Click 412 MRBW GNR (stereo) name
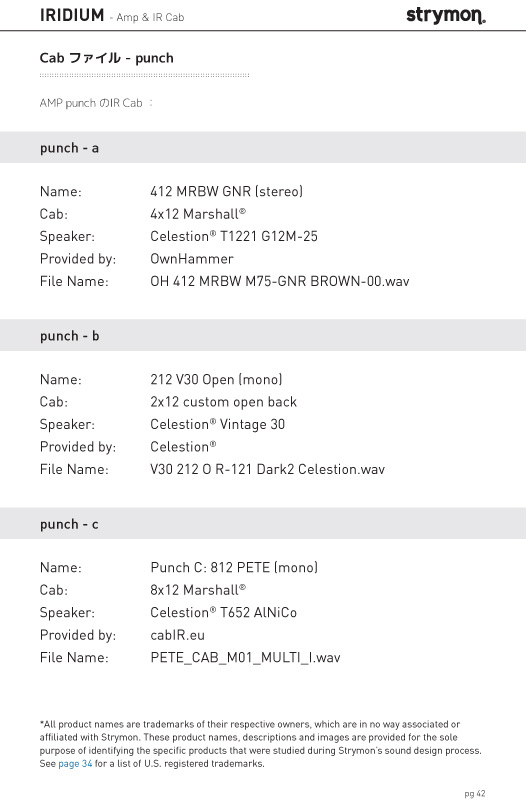Image resolution: width=526 pixels, height=800 pixels. [x=227, y=191]
